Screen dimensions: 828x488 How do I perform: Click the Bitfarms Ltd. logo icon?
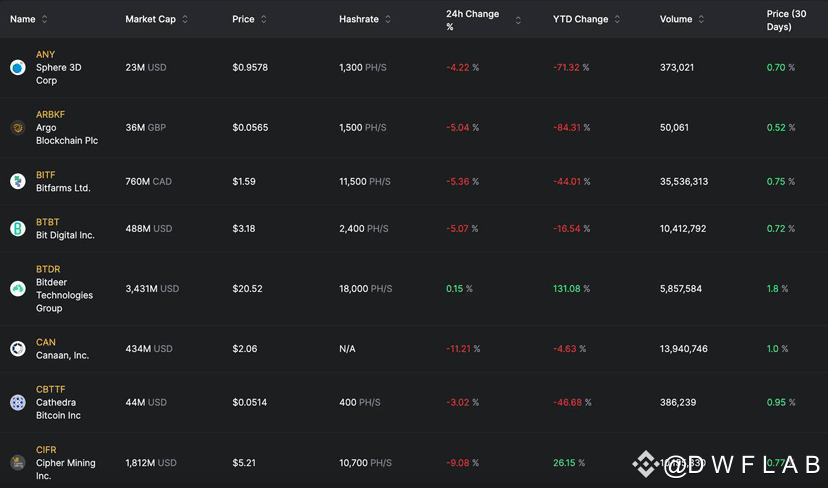pos(18,181)
